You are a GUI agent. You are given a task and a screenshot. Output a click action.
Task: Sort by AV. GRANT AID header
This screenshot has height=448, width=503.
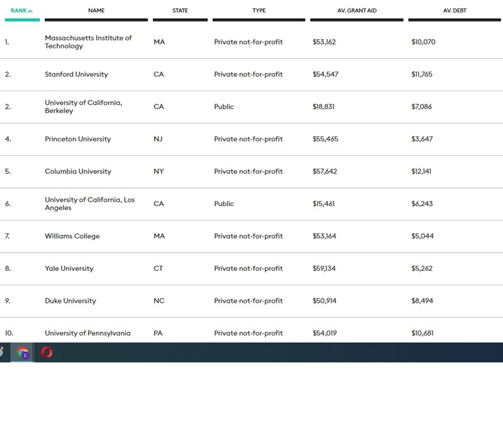357,11
